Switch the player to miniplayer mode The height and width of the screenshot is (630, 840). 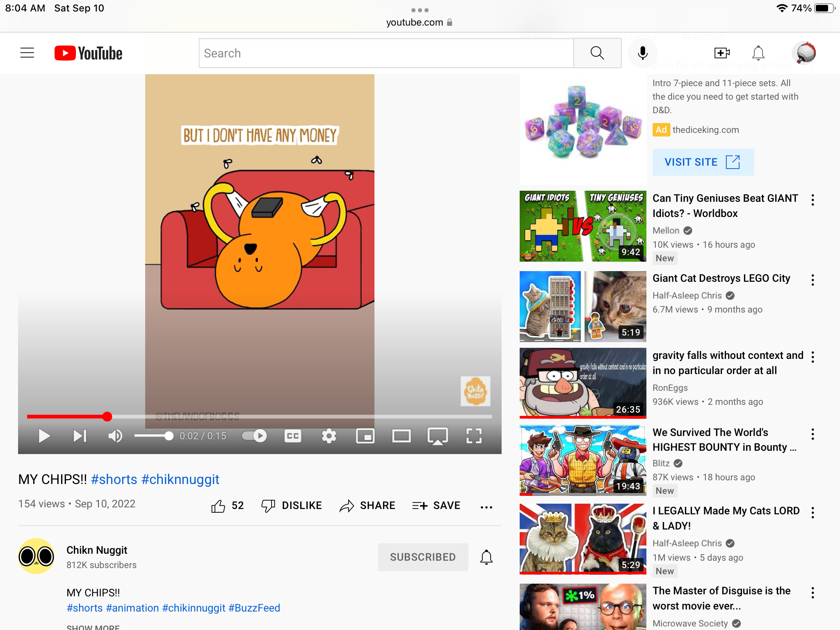pyautogui.click(x=365, y=436)
